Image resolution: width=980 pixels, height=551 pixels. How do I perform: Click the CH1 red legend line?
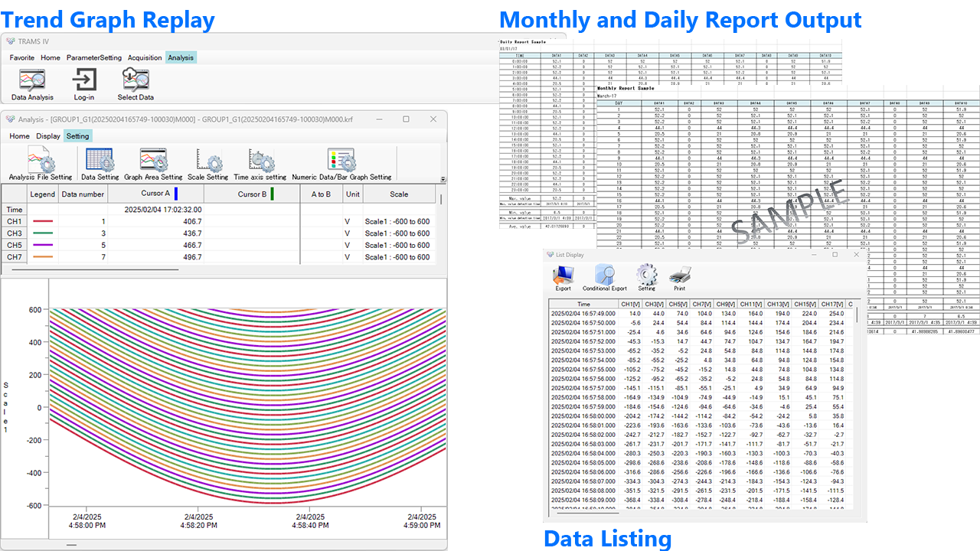pyautogui.click(x=43, y=222)
